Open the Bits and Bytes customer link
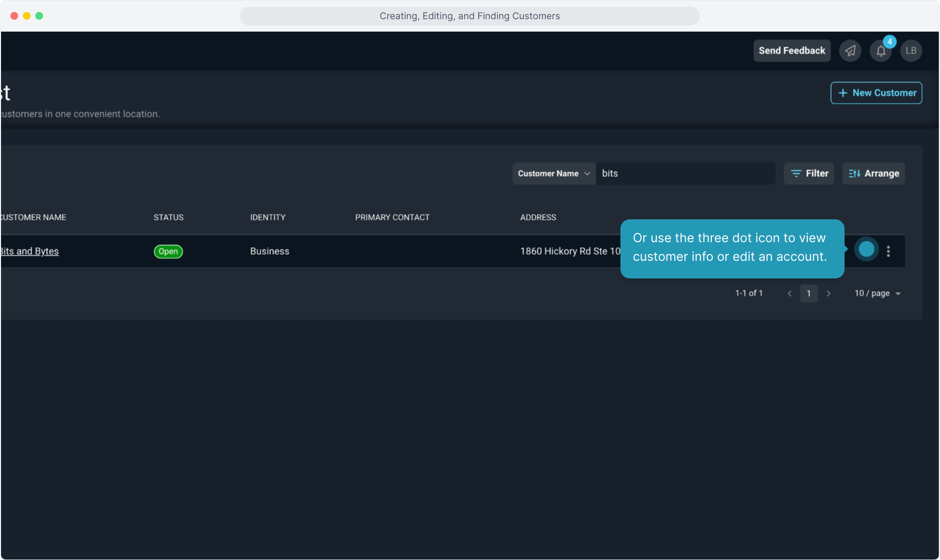 [30, 251]
